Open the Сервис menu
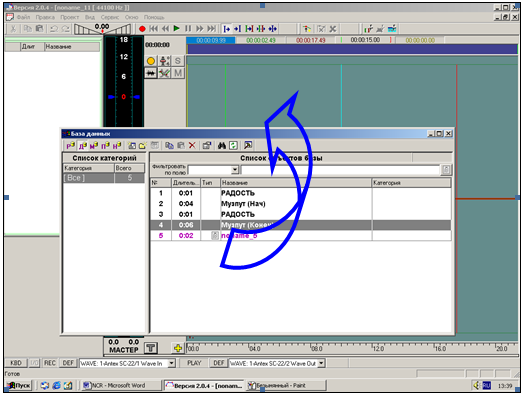524x397 pixels. (110, 17)
